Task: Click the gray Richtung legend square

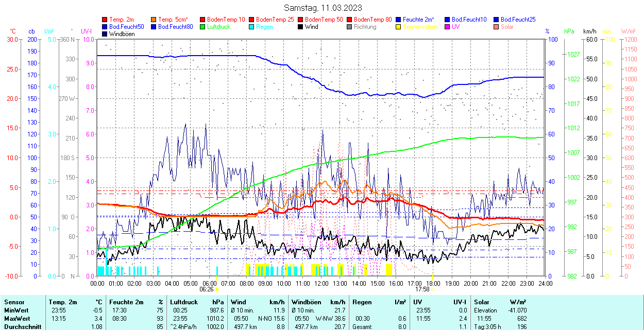Action: (x=349, y=27)
